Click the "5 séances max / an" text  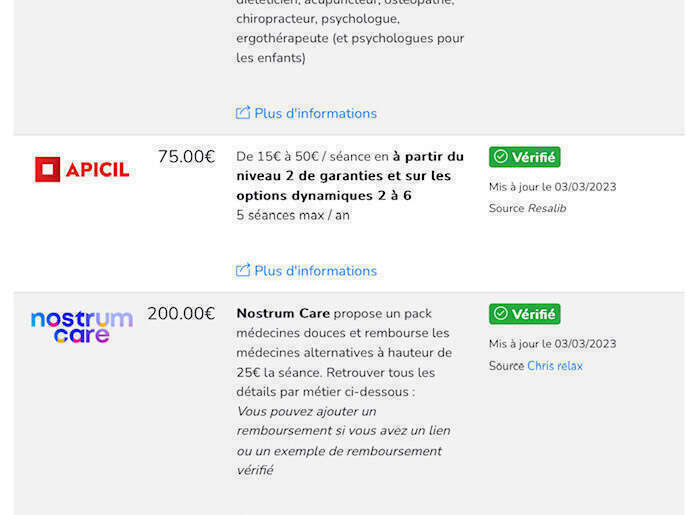293,215
